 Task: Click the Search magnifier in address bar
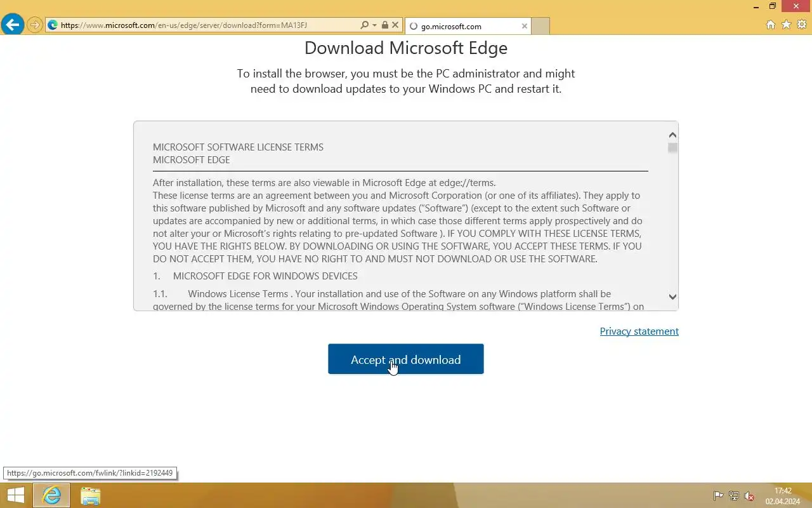[x=364, y=25]
